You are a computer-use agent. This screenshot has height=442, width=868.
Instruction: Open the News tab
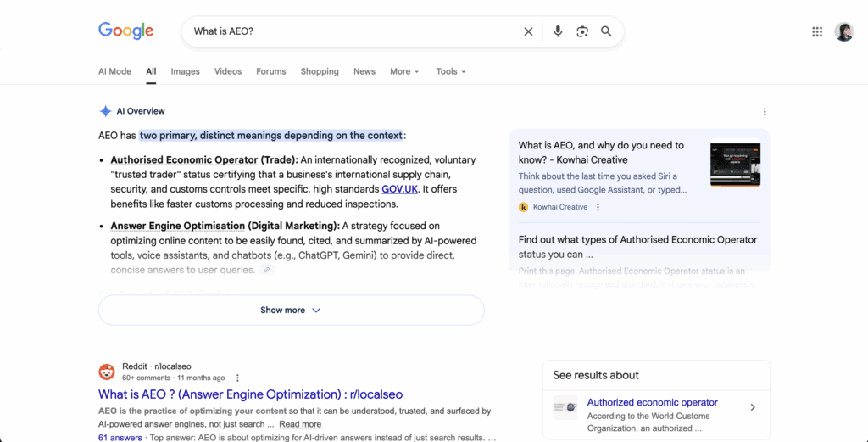tap(364, 71)
